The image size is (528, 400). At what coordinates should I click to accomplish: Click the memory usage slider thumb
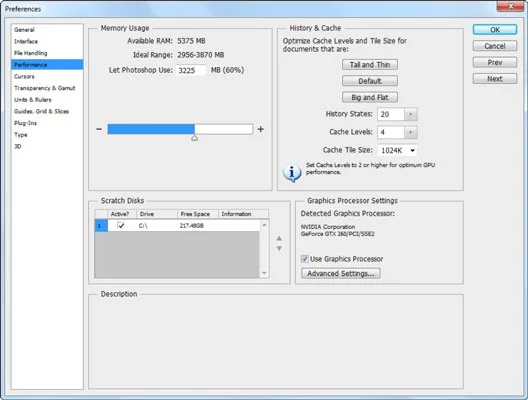click(194, 138)
